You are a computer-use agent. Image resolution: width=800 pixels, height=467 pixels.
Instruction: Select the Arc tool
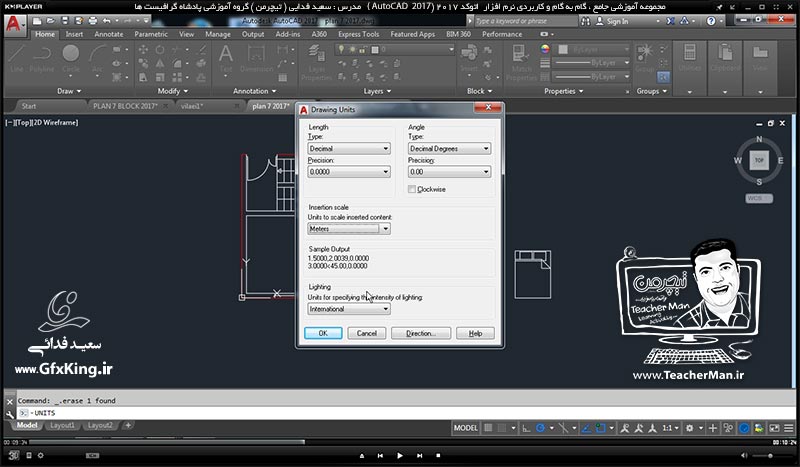[97, 58]
